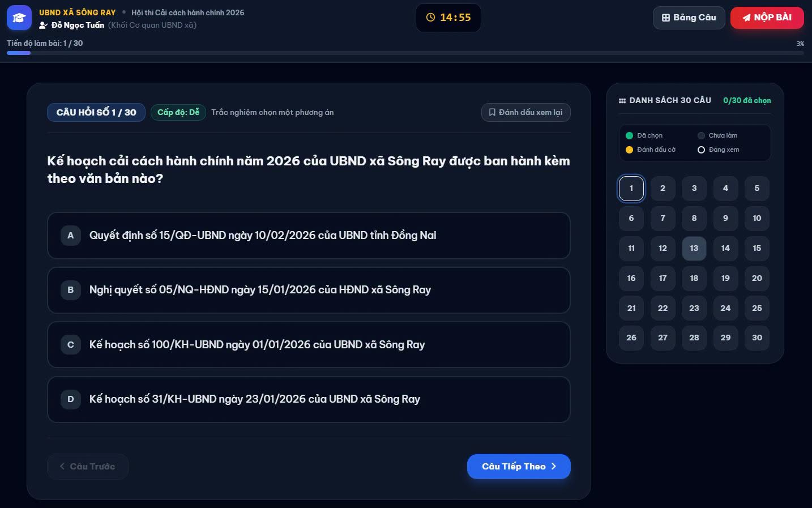812x508 pixels.
Task: Jump to question 1 in the list
Action: [631, 189]
